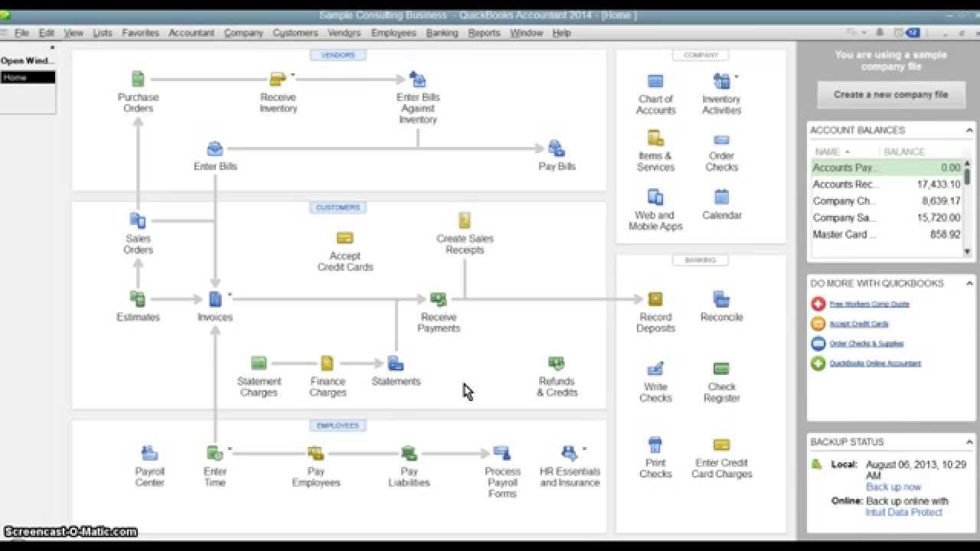The height and width of the screenshot is (551, 980).
Task: Select Home in Open Windows list
Action: click(28, 77)
